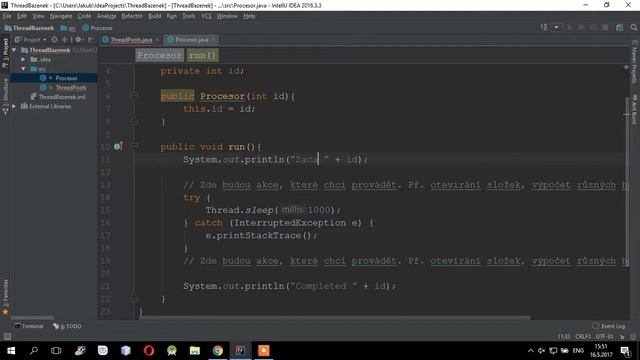This screenshot has width=640, height=360.
Task: Expand the .idea folder node
Action: point(23,59)
